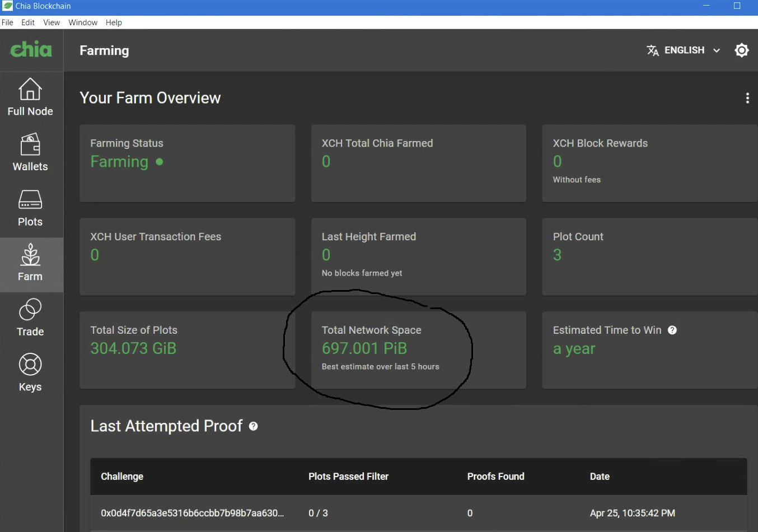Click the Chia logo
The height and width of the screenshot is (532, 758).
pos(31,50)
